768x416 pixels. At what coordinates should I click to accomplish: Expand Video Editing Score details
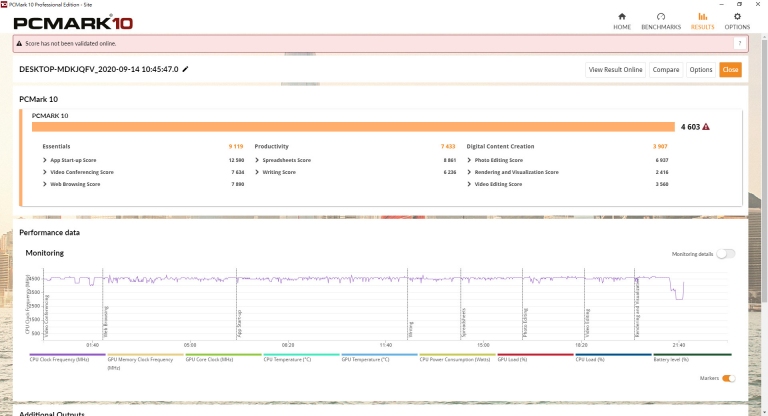tap(469, 184)
